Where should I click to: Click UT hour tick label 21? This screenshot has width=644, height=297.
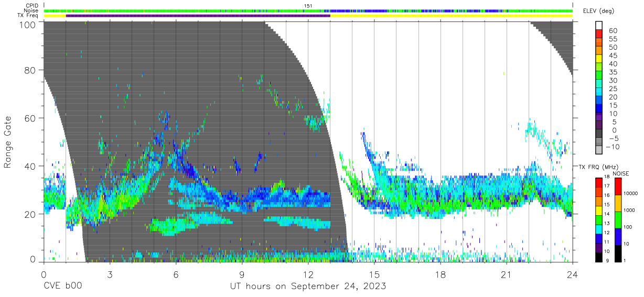pyautogui.click(x=507, y=274)
